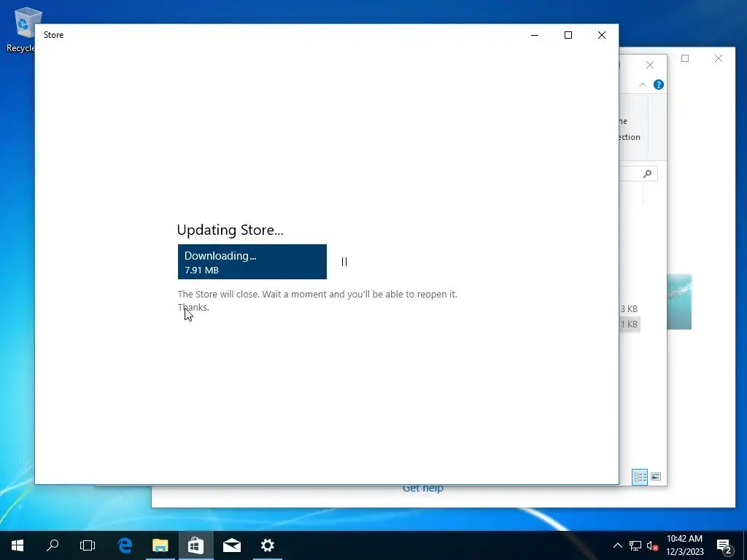Close the File Explorer window
Screen dimensions: 747x560
[x=650, y=65]
